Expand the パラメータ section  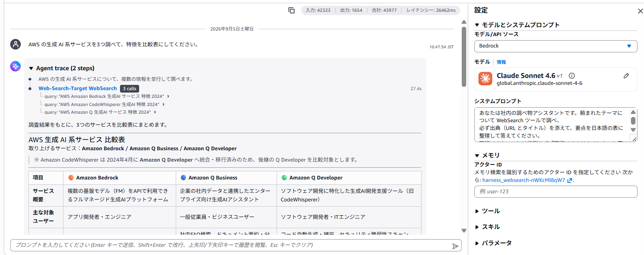tap(477, 243)
